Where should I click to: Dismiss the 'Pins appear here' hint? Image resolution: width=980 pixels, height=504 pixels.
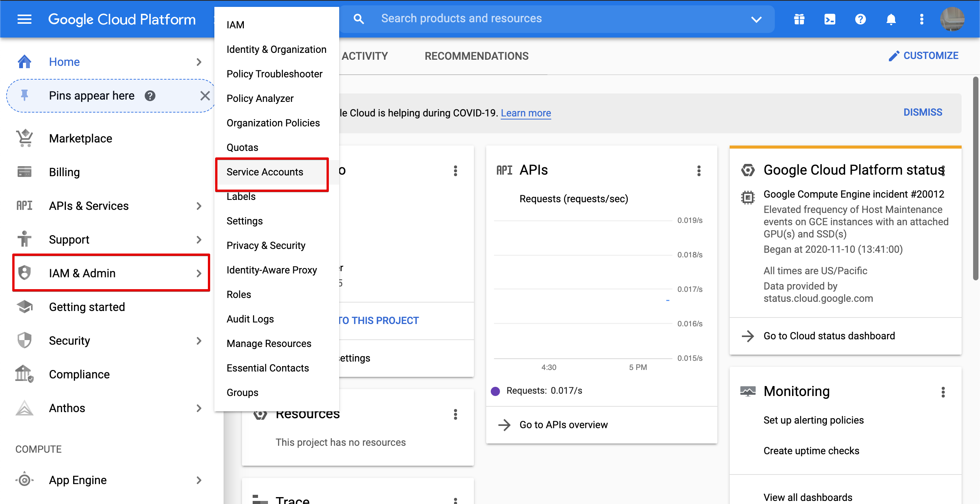tap(205, 96)
